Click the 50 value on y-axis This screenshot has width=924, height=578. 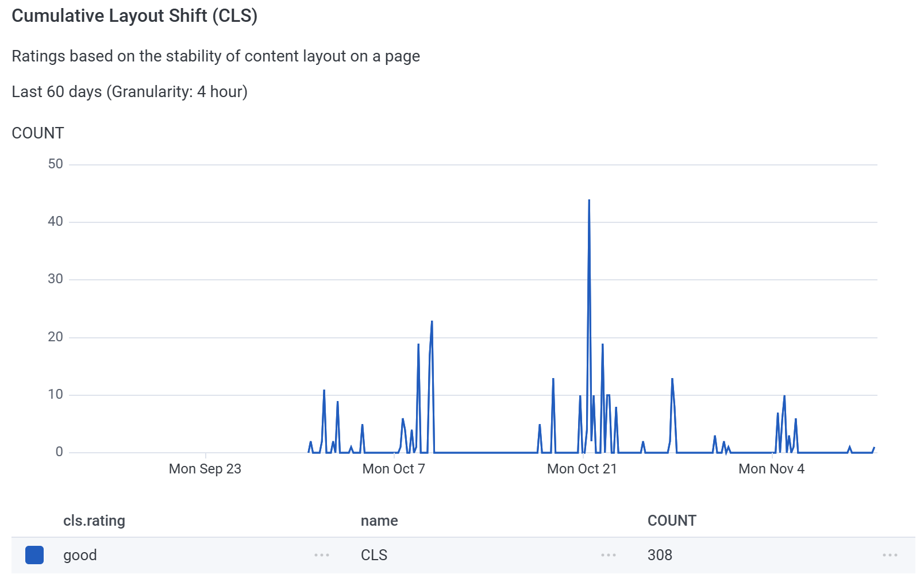coord(56,164)
